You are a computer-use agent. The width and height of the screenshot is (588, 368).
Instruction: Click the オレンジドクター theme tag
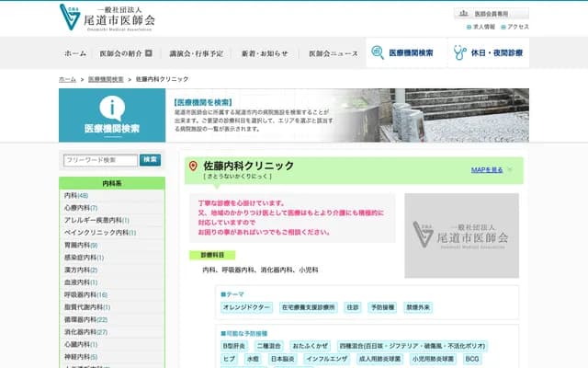[x=246, y=307]
